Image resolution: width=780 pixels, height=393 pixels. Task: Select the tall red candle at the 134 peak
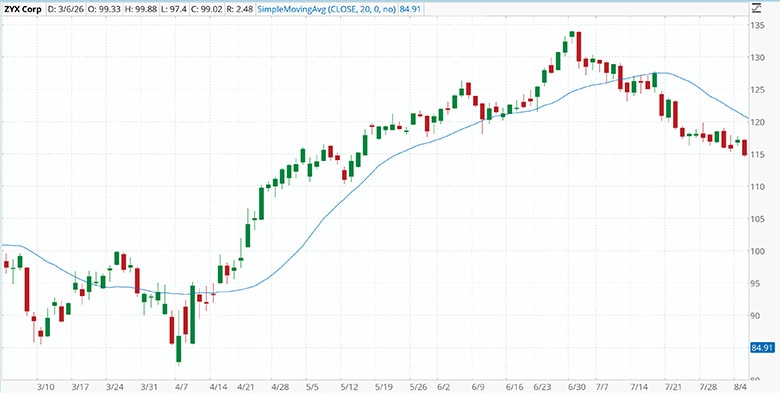click(579, 48)
